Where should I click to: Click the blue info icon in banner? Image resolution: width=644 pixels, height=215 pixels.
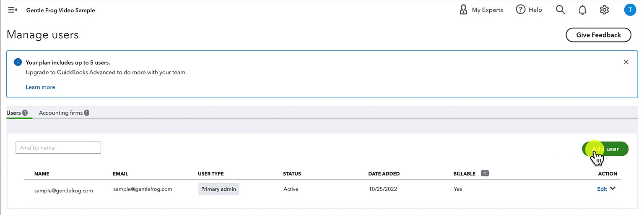18,62
